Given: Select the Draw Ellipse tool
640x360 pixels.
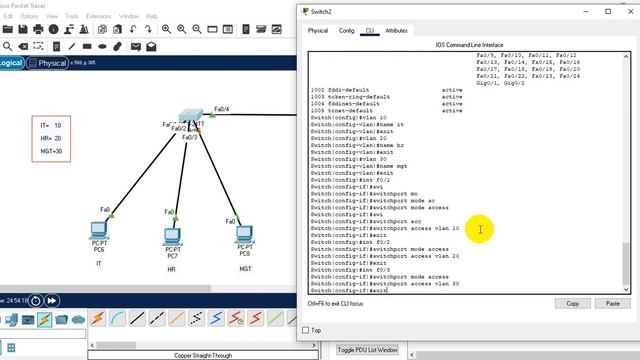Looking at the screenshot, I should coord(102,47).
